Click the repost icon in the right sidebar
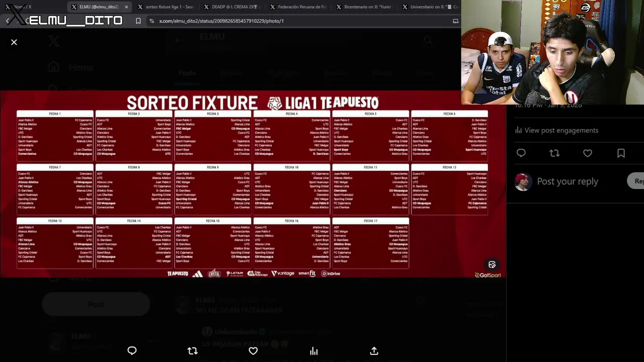 (554, 153)
